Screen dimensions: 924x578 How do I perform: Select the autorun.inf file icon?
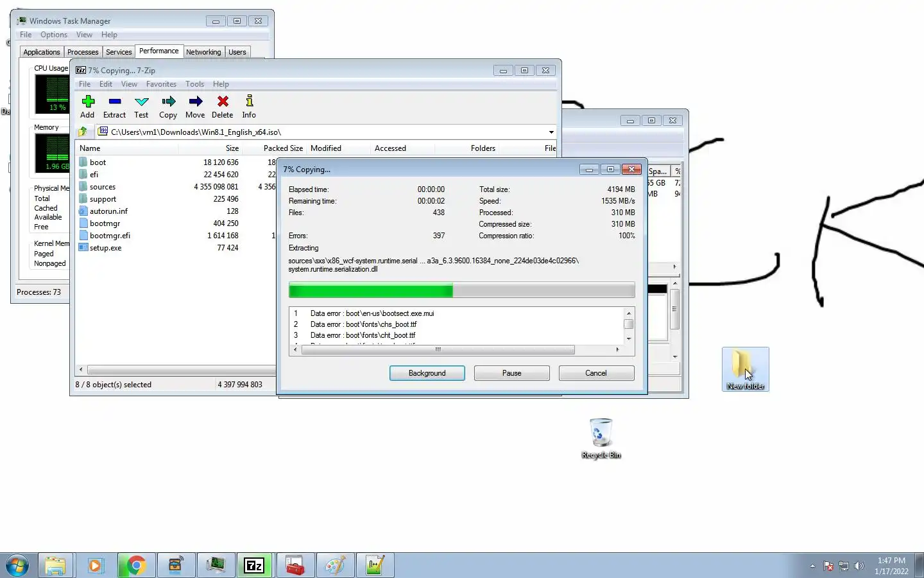click(83, 211)
